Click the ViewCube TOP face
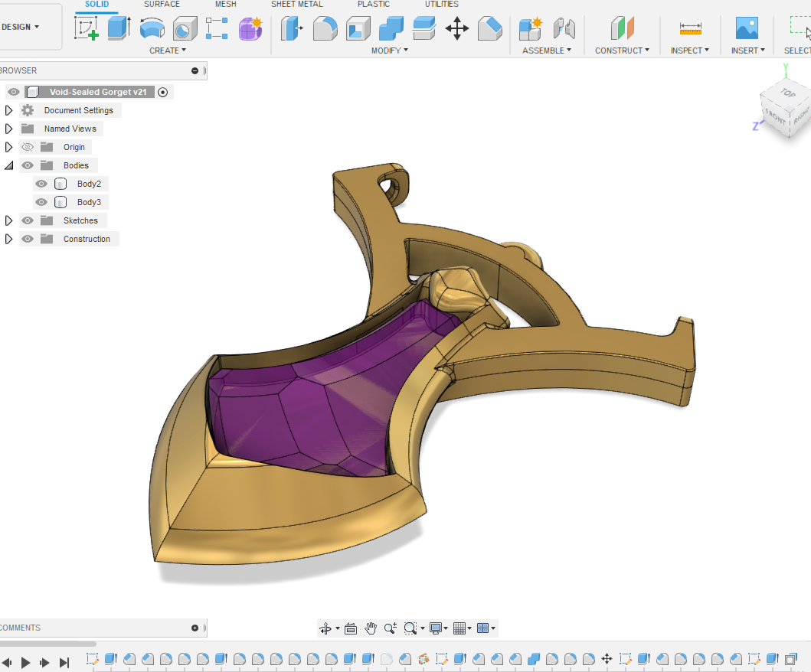The width and height of the screenshot is (811, 672). pyautogui.click(x=787, y=93)
